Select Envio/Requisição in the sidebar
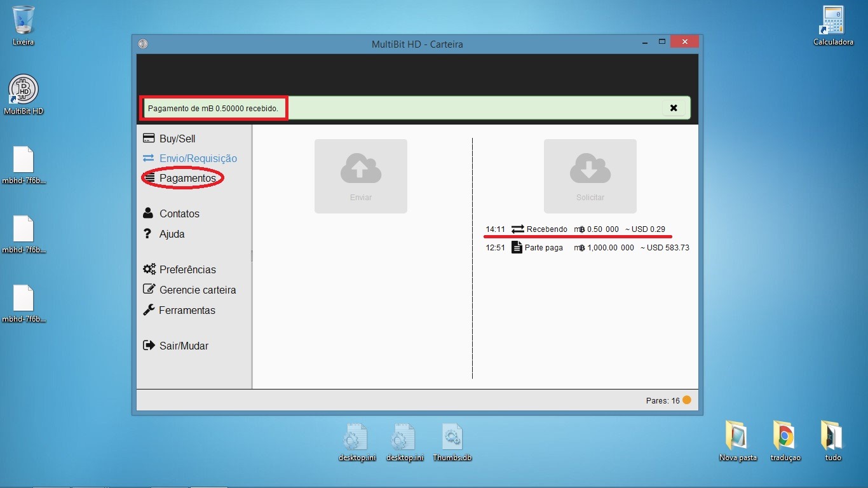Screen dimensions: 868x488 tap(197, 158)
